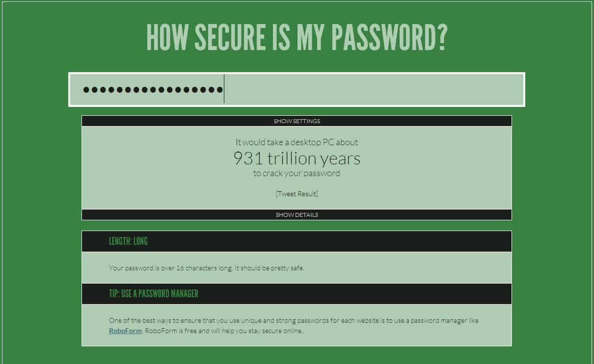Click the empty right side of password field
Image resolution: width=594 pixels, height=364 pixels.
coord(393,89)
